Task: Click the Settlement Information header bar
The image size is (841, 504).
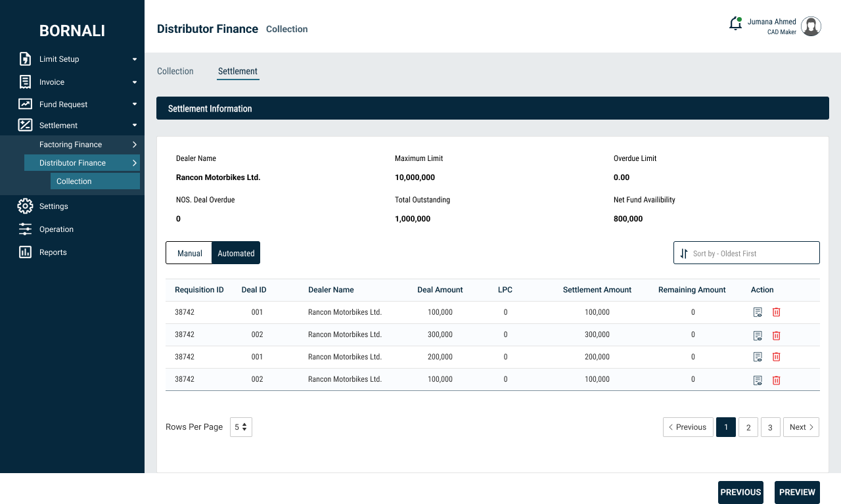Action: pos(493,108)
